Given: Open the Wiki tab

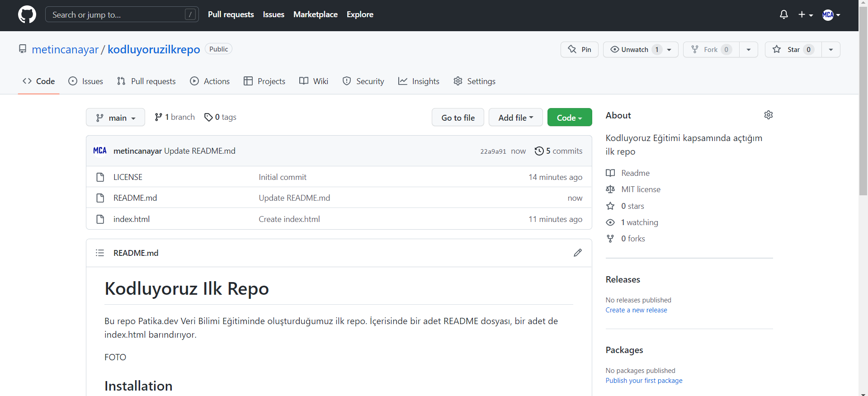Looking at the screenshot, I should pyautogui.click(x=314, y=81).
